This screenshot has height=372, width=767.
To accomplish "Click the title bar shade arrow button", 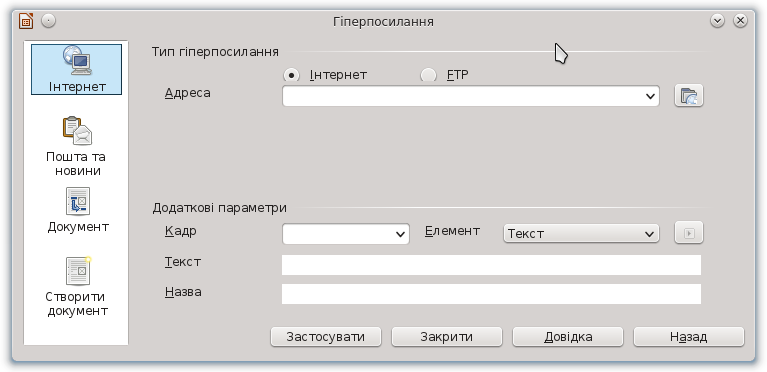I will [717, 21].
